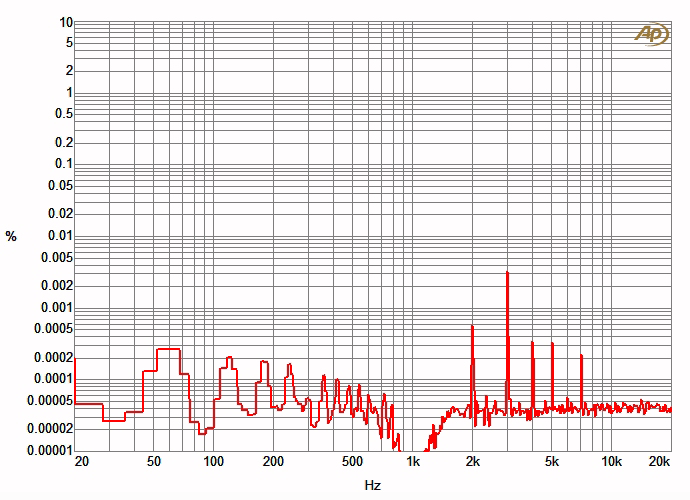
Task: Click the red spike at 5 kHz
Action: [552, 376]
